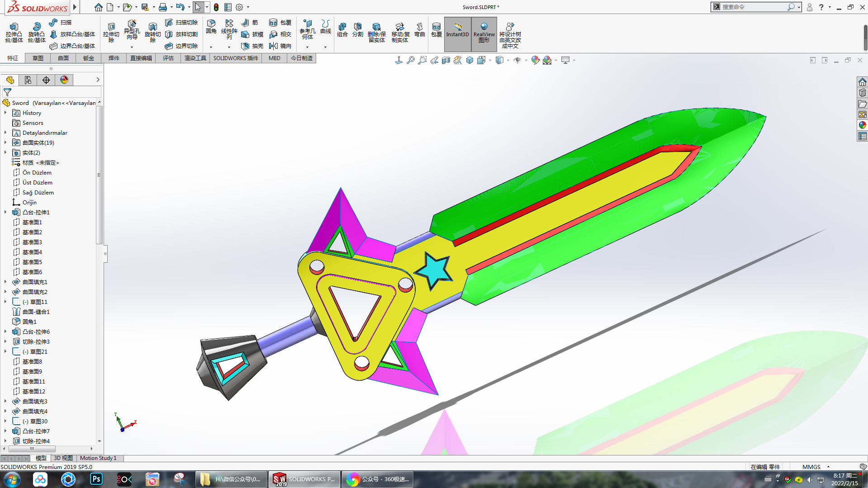Open the Design Library in task pane
868x488 pixels.
pos(863,93)
